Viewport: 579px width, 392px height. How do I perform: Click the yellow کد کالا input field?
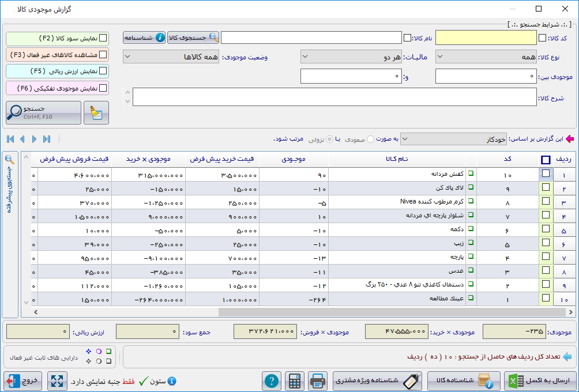tap(486, 37)
